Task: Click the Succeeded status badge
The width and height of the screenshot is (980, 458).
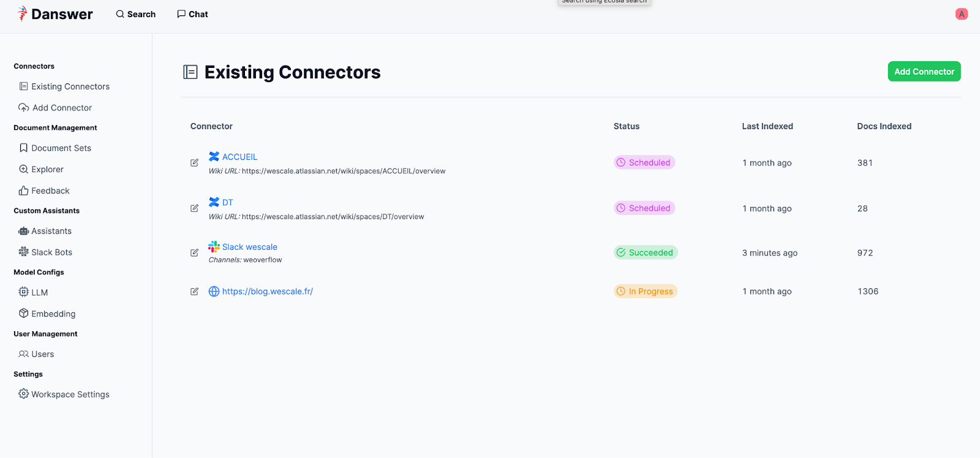Action: tap(646, 252)
